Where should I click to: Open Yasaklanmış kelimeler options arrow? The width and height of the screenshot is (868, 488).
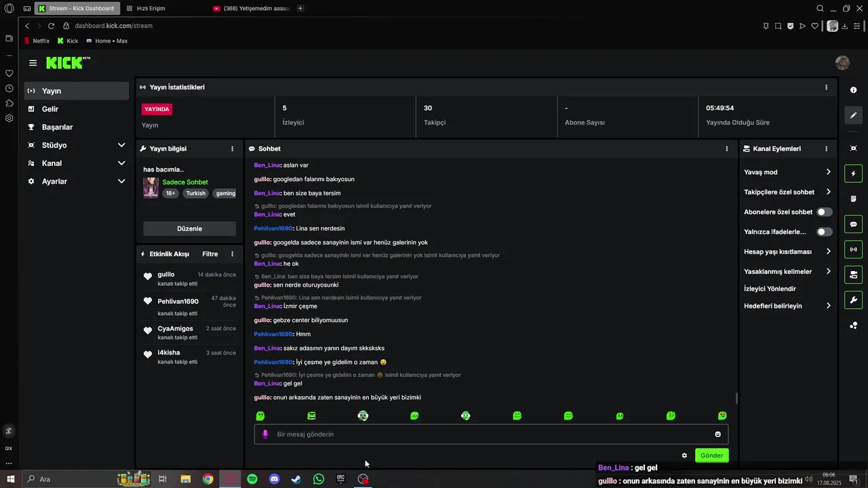click(x=828, y=271)
